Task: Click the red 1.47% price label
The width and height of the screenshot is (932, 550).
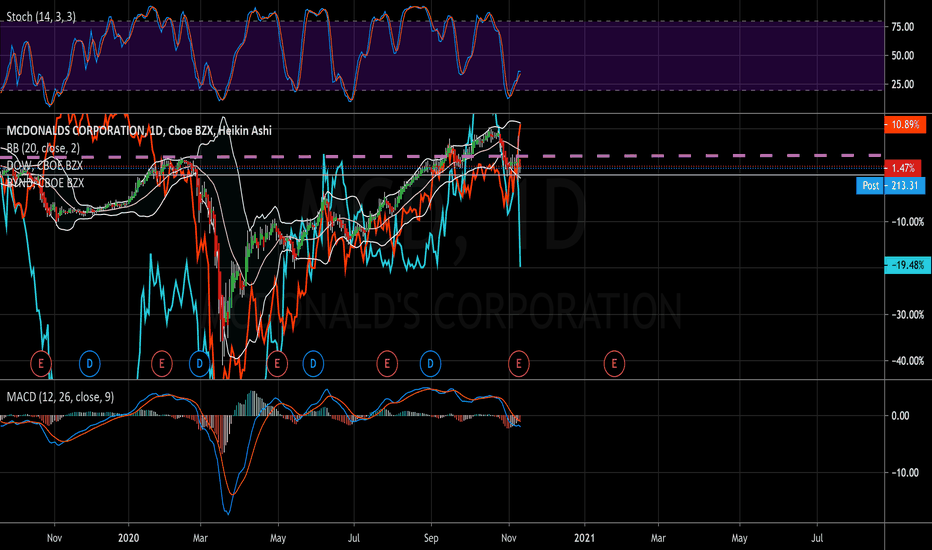Action: (x=903, y=168)
